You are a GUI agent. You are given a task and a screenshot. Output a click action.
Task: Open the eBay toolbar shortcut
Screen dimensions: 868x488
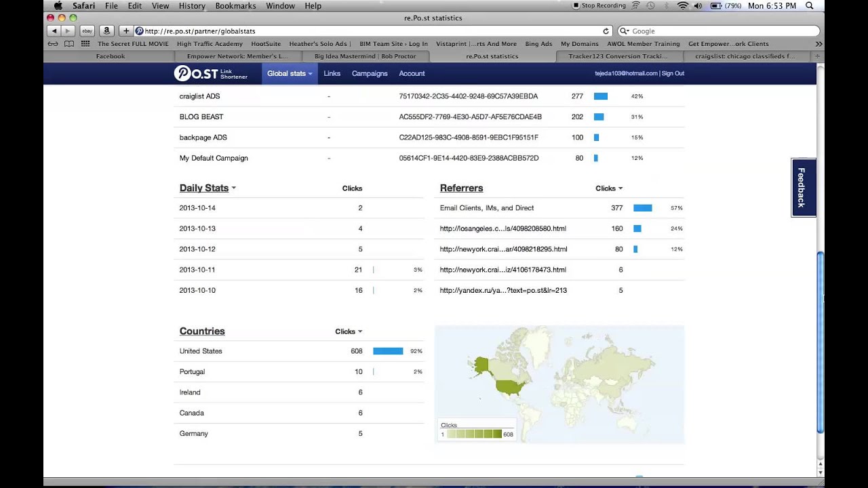(87, 31)
